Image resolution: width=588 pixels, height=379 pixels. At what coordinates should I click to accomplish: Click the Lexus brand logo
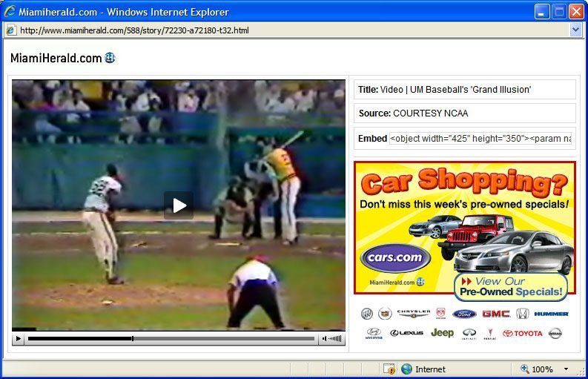pos(407,333)
